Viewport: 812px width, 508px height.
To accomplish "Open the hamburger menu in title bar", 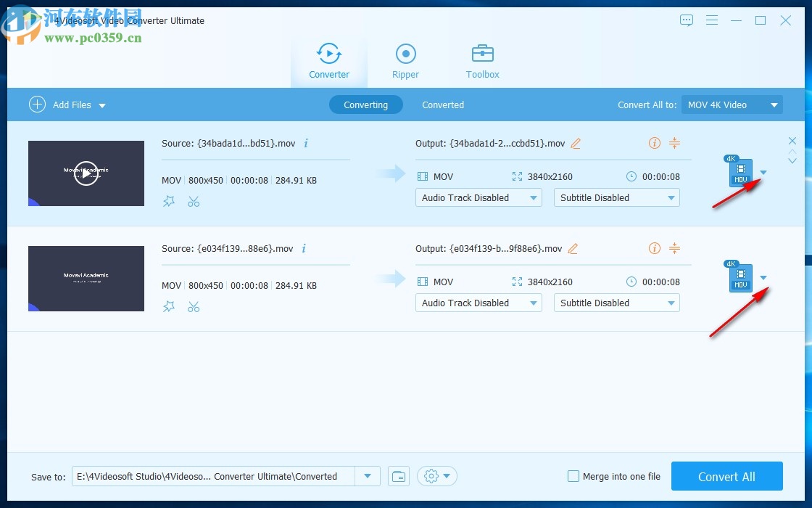I will pyautogui.click(x=712, y=21).
